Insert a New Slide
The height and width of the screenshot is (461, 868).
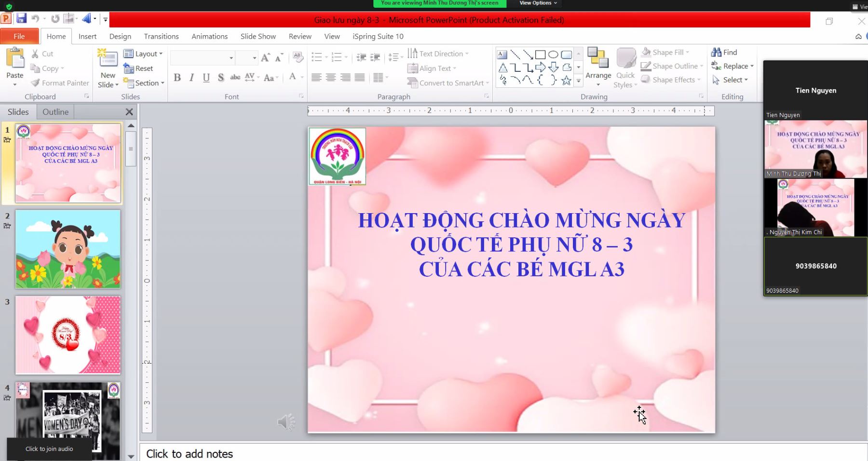[x=108, y=60]
